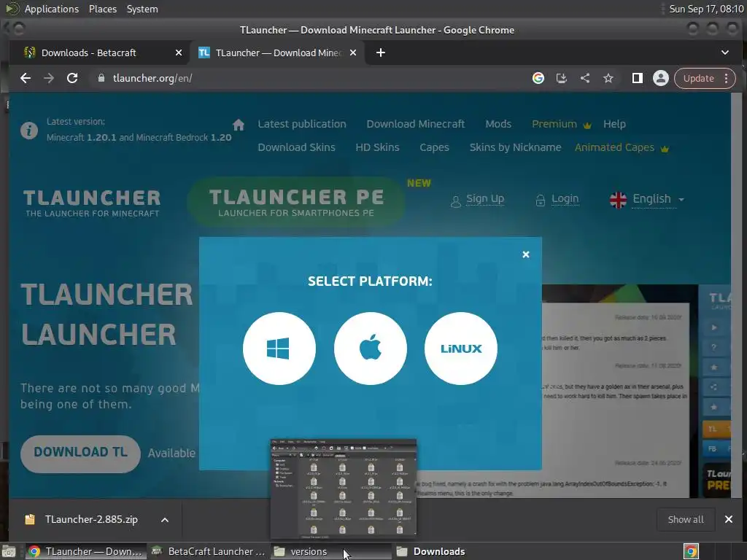Open Chrome three-dot menu
Image resolution: width=747 pixels, height=560 pixels.
point(727,78)
